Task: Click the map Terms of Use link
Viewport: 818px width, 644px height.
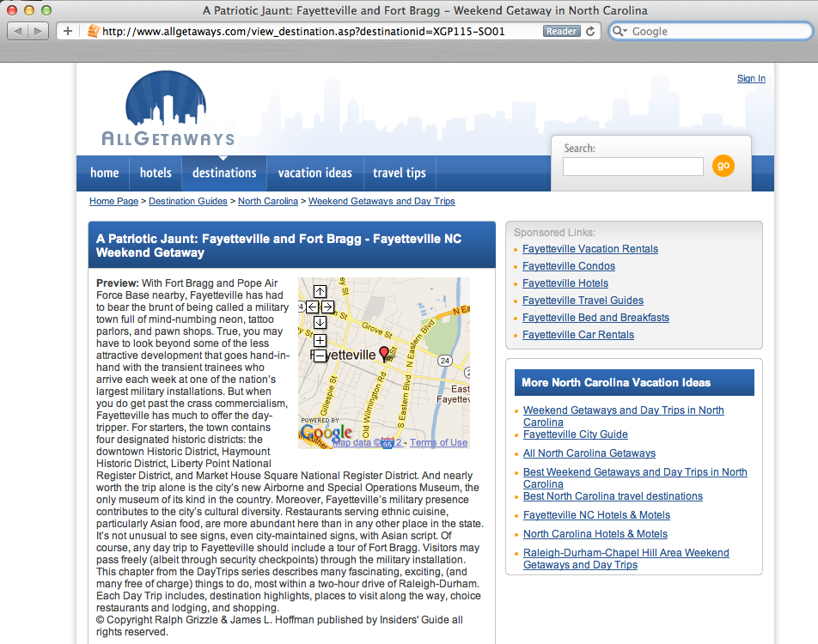Action: point(438,443)
